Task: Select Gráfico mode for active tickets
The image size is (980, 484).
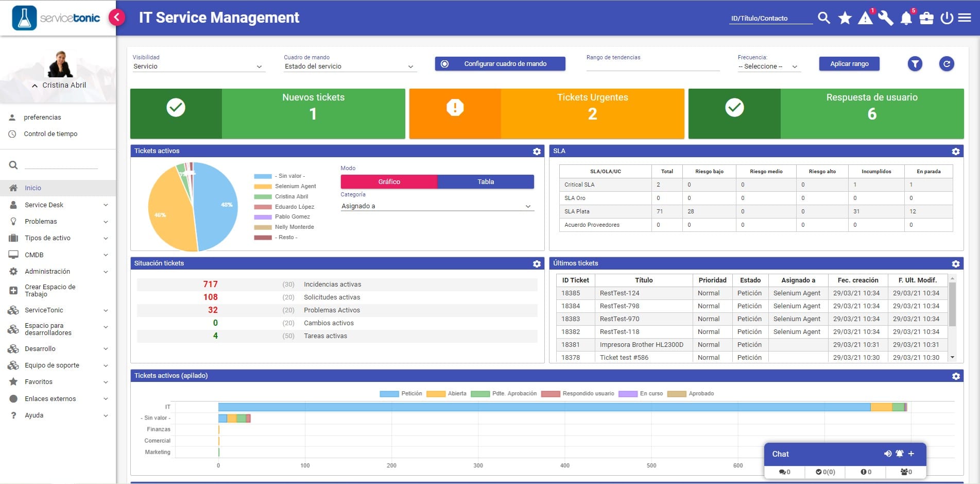Action: 389,182
